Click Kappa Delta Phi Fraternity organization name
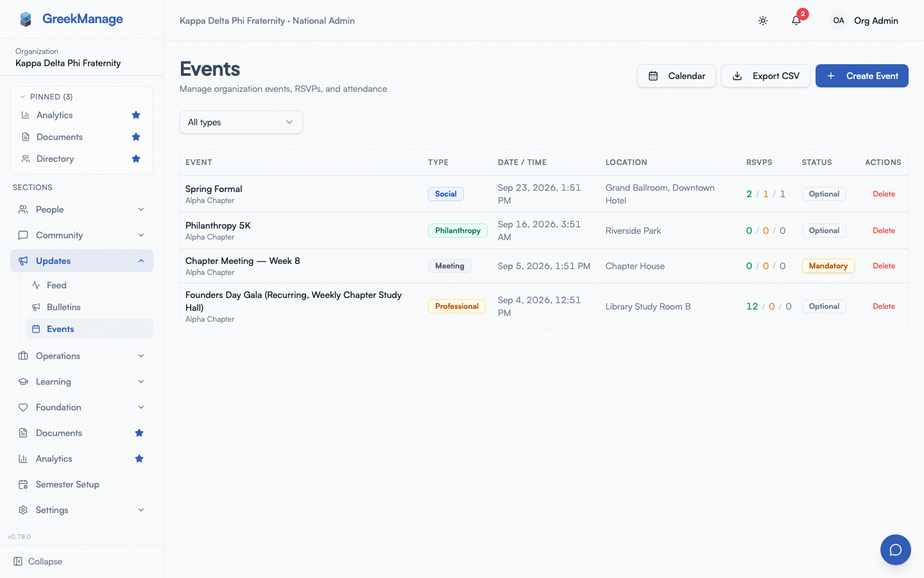 pyautogui.click(x=68, y=63)
